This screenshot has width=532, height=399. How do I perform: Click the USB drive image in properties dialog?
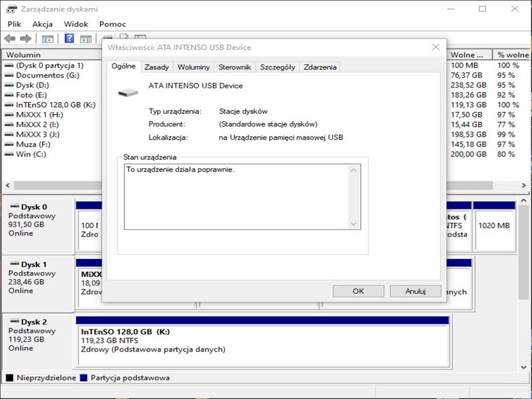(128, 92)
